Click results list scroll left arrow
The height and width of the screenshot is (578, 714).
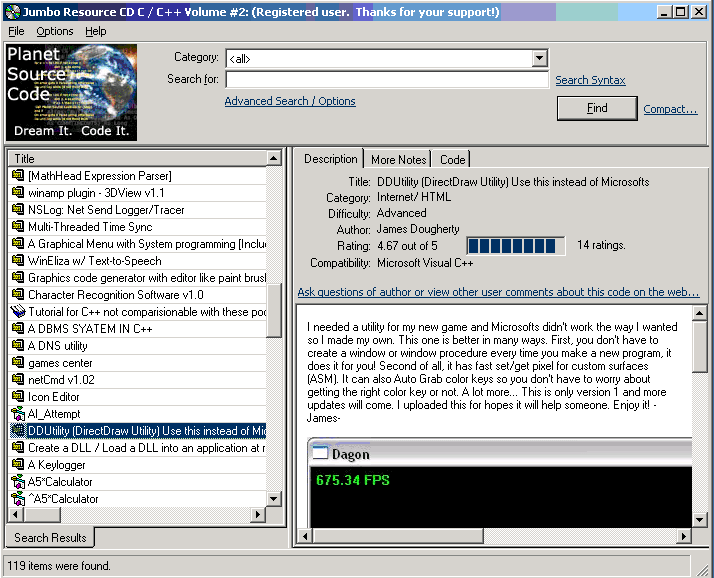tap(15, 514)
